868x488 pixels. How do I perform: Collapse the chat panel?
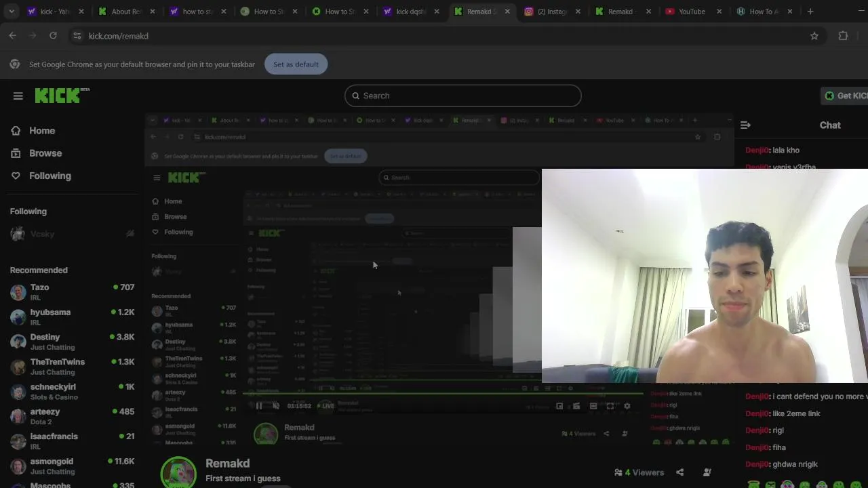[x=745, y=125]
